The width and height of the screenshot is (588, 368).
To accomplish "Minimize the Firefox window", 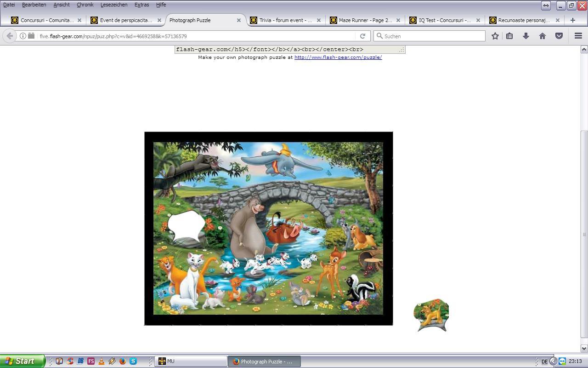I will [x=561, y=6].
